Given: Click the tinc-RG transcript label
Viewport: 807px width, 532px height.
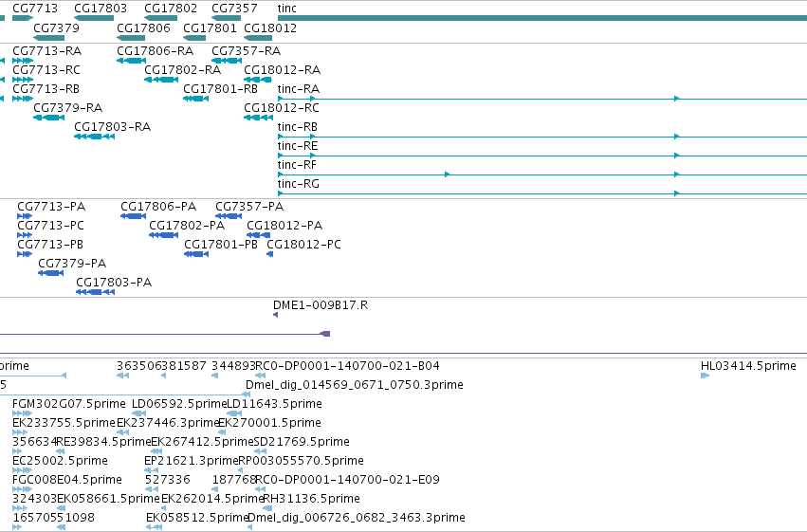Looking at the screenshot, I should click(299, 184).
